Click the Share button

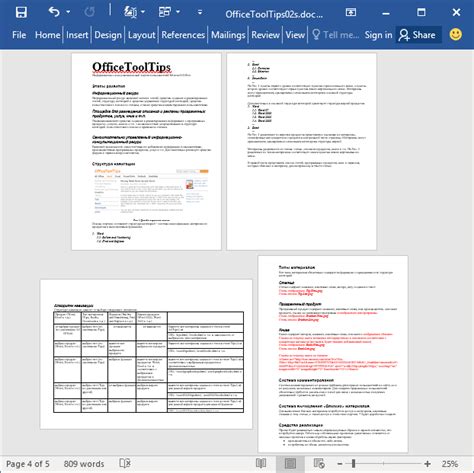click(419, 35)
